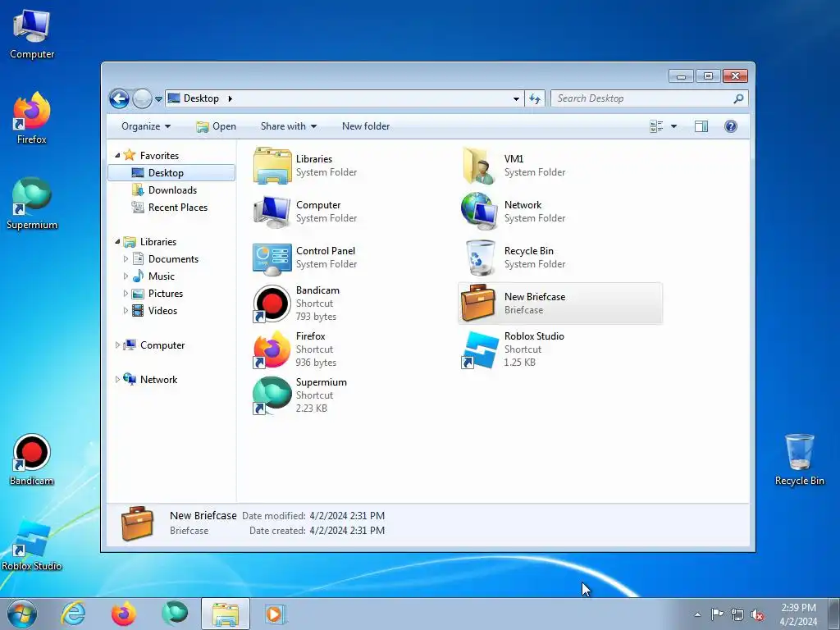The image size is (840, 630).
Task: Click the Explorer taskbar button
Action: pyautogui.click(x=226, y=614)
